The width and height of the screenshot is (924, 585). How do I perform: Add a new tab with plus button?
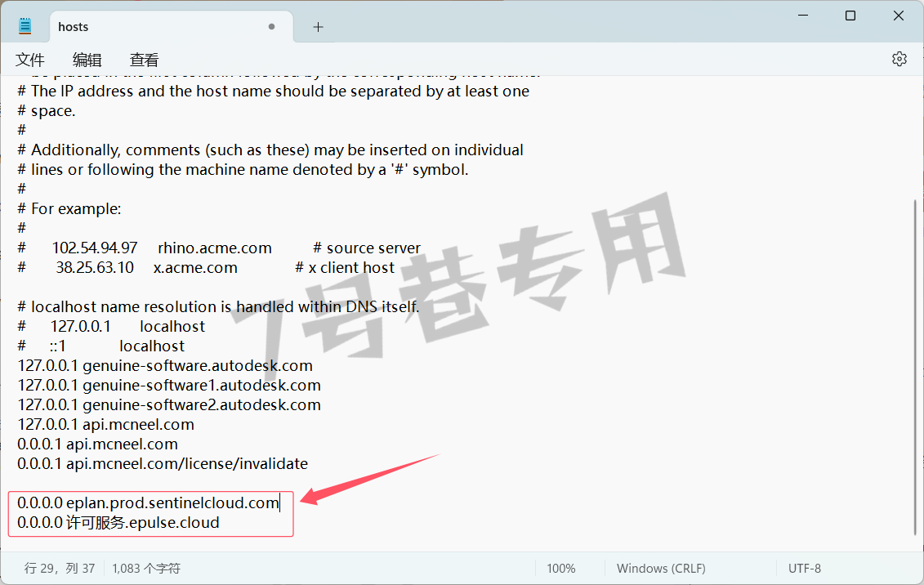pyautogui.click(x=319, y=27)
